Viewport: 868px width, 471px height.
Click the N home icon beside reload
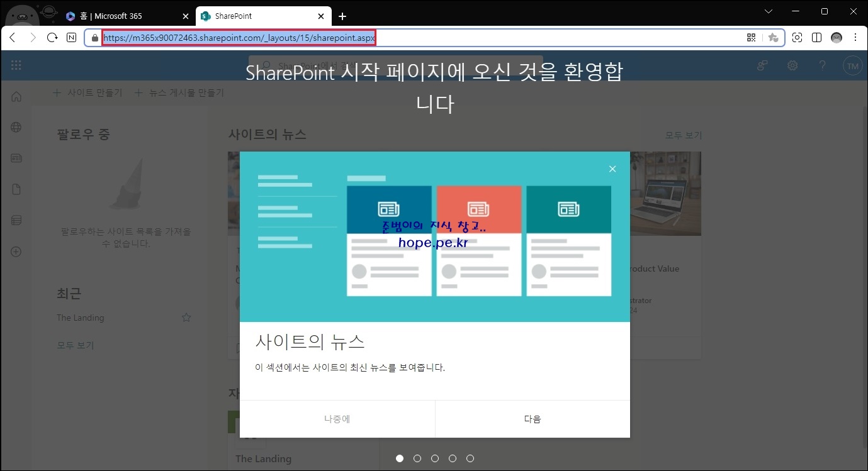(72, 38)
